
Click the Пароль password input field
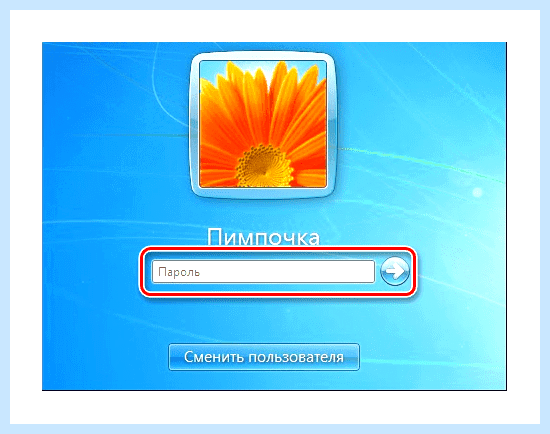pyautogui.click(x=263, y=272)
